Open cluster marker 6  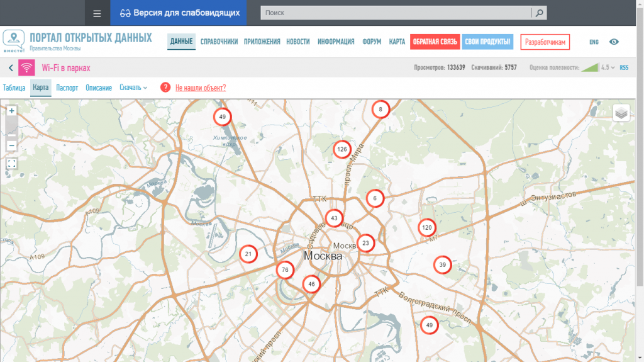[375, 198]
